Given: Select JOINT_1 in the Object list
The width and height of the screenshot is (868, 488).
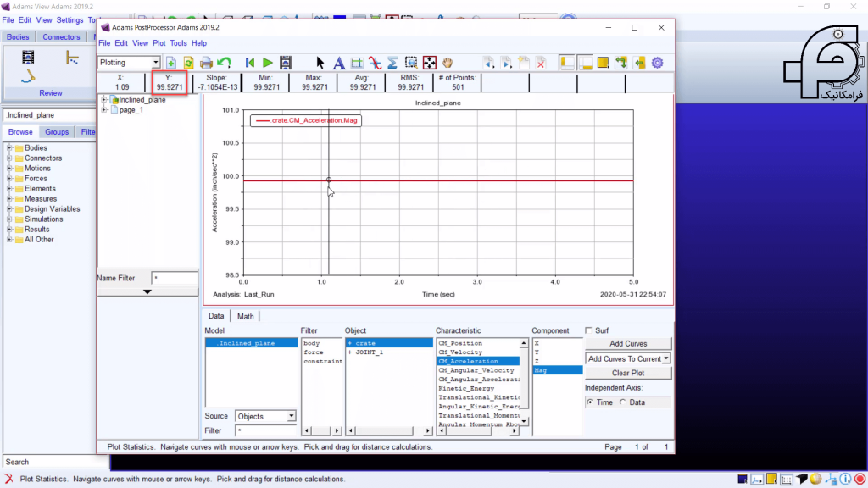Looking at the screenshot, I should tap(370, 352).
